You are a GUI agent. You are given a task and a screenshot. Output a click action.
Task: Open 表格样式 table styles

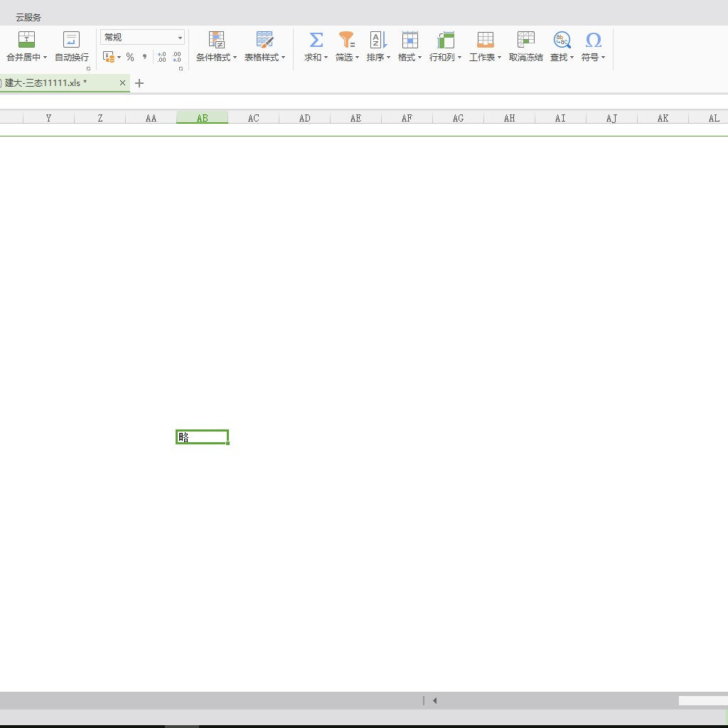pyautogui.click(x=264, y=47)
